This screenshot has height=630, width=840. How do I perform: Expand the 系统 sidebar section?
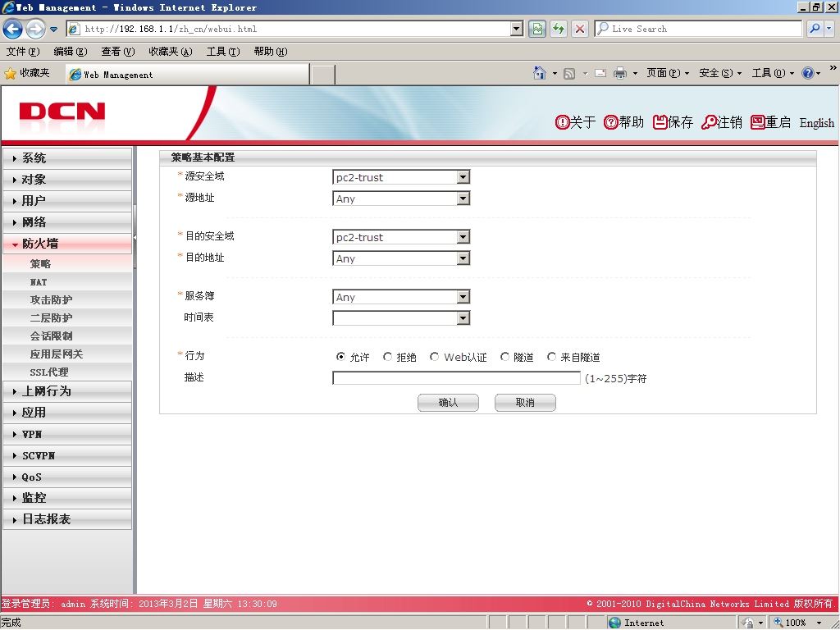click(x=67, y=158)
